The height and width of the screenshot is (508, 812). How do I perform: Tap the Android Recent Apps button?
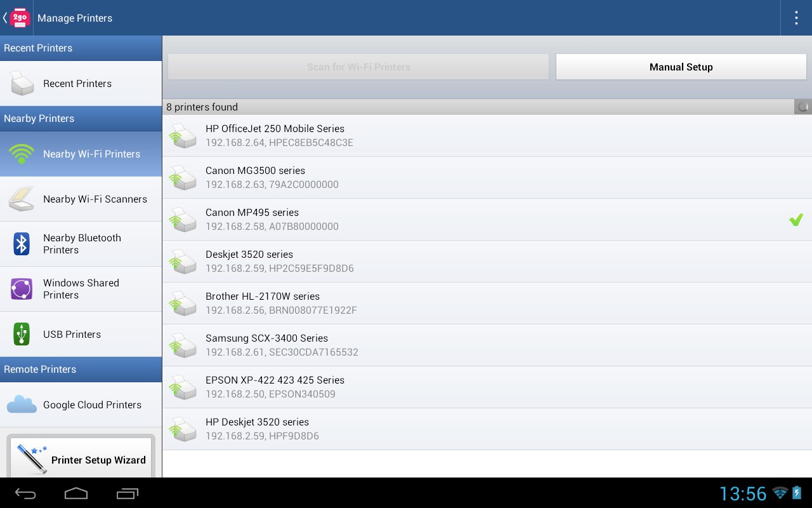click(128, 493)
